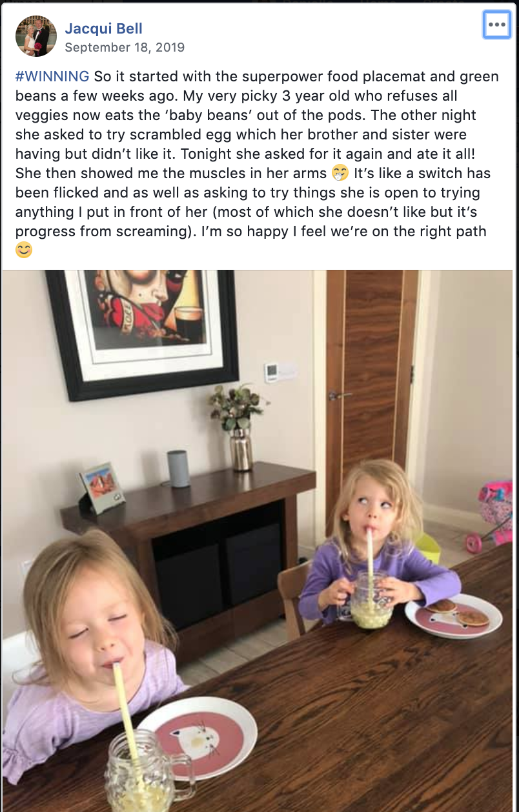The image size is (519, 812).
Task: Click the wall thermostat beside the door
Action: (271, 372)
